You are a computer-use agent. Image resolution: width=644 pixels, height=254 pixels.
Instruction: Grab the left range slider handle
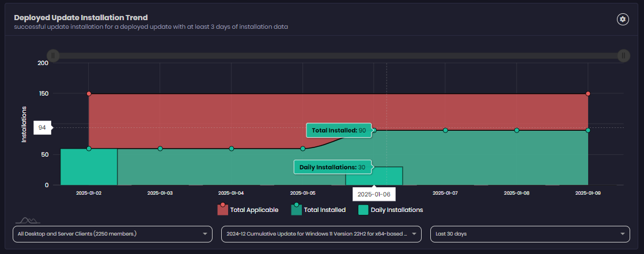[x=53, y=55]
